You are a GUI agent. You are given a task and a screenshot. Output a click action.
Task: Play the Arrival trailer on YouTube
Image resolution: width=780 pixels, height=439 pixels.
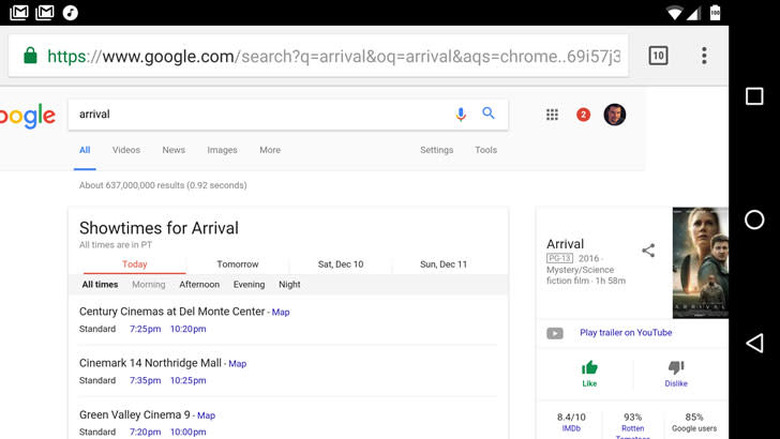click(x=626, y=333)
